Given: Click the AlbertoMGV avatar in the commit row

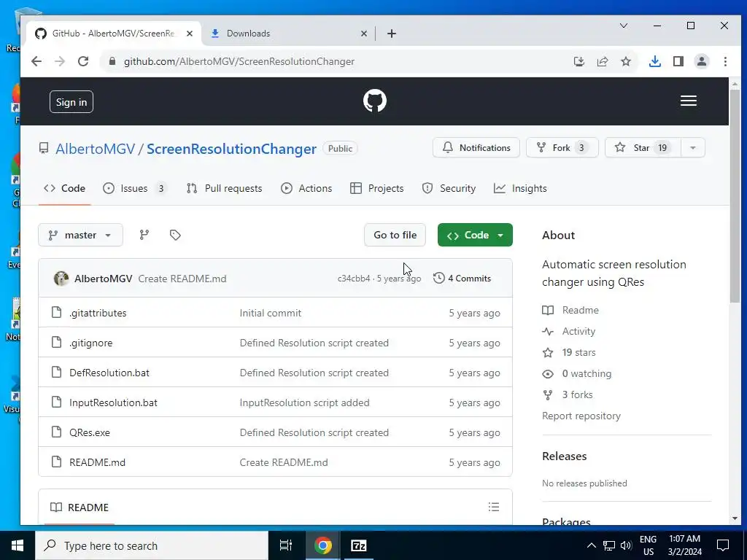Looking at the screenshot, I should (x=61, y=279).
